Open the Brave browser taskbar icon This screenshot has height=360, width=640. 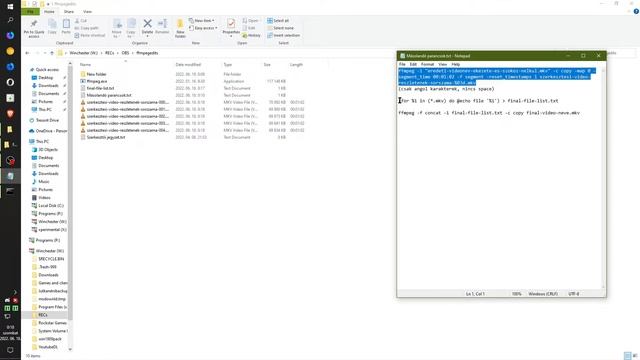(x=10, y=114)
